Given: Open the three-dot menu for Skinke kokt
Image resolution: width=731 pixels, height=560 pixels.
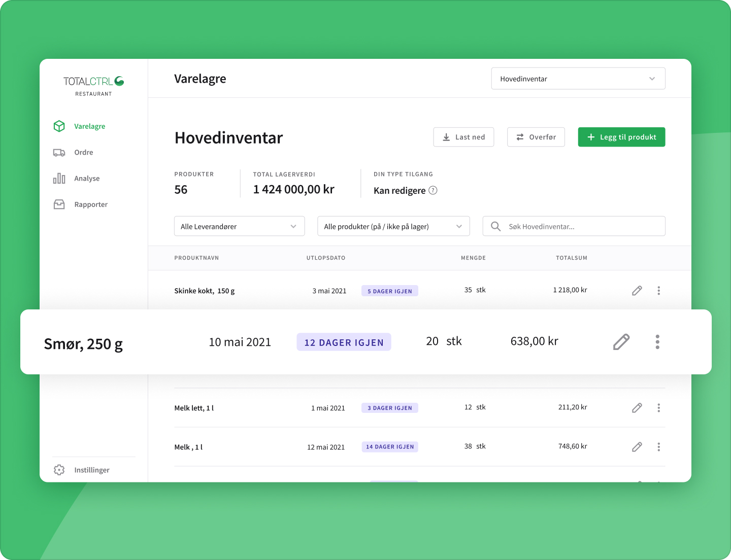Looking at the screenshot, I should (658, 291).
